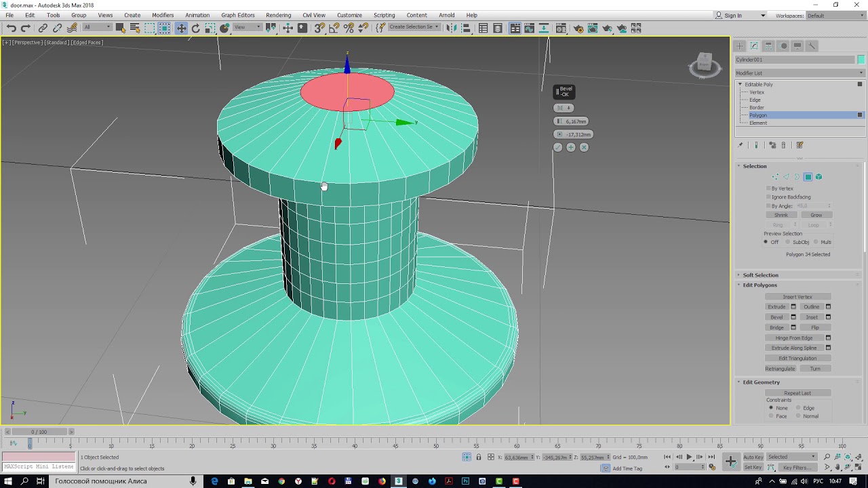This screenshot has height=488, width=868.
Task: Select the Select and Link tool
Action: 43,28
